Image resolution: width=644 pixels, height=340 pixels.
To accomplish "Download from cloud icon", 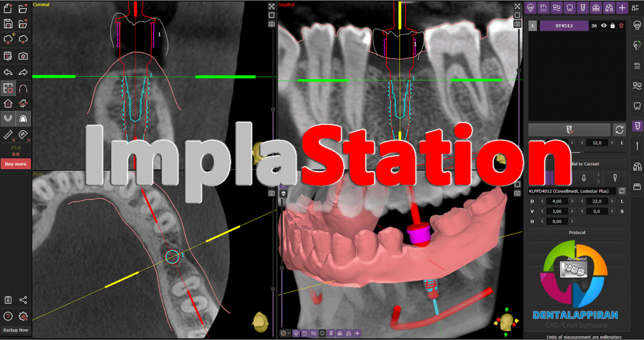I will pyautogui.click(x=8, y=39).
